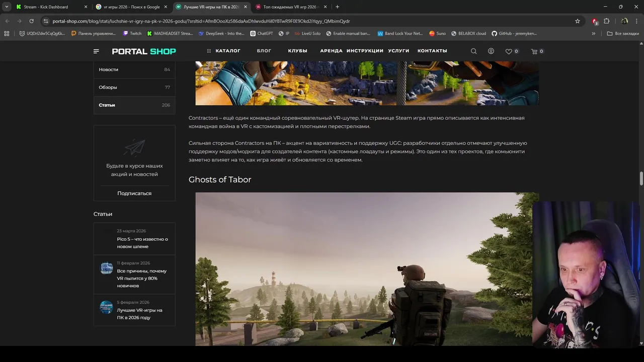This screenshot has height=362, width=644.
Task: Click thumbnail of Лучшие VR-игры article
Action: 107,307
